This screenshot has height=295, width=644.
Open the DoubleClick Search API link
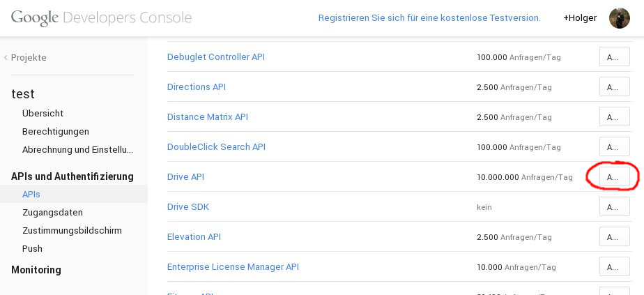[x=217, y=146]
